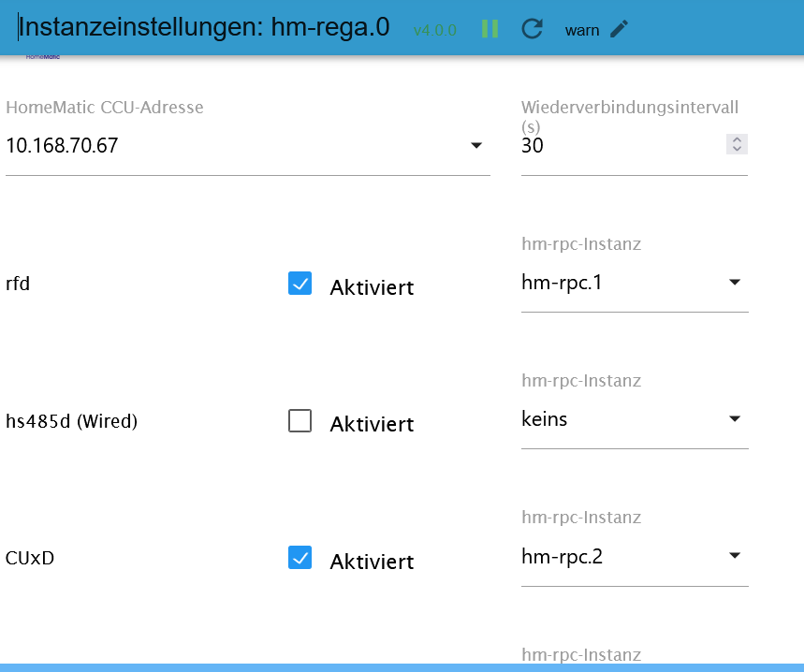Restart instance with the reload icon
This screenshot has height=672, width=804.
(x=533, y=29)
